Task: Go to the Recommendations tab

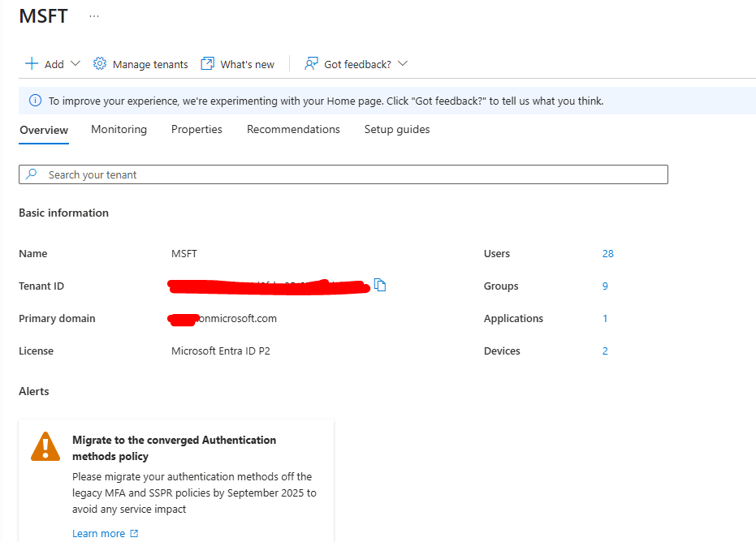Action: (x=293, y=129)
